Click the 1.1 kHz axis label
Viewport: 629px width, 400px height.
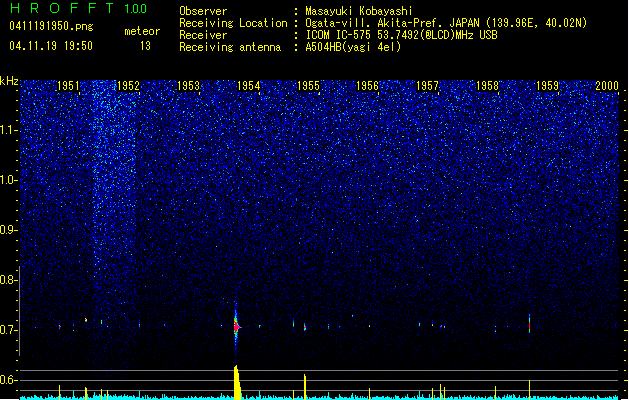(8, 130)
